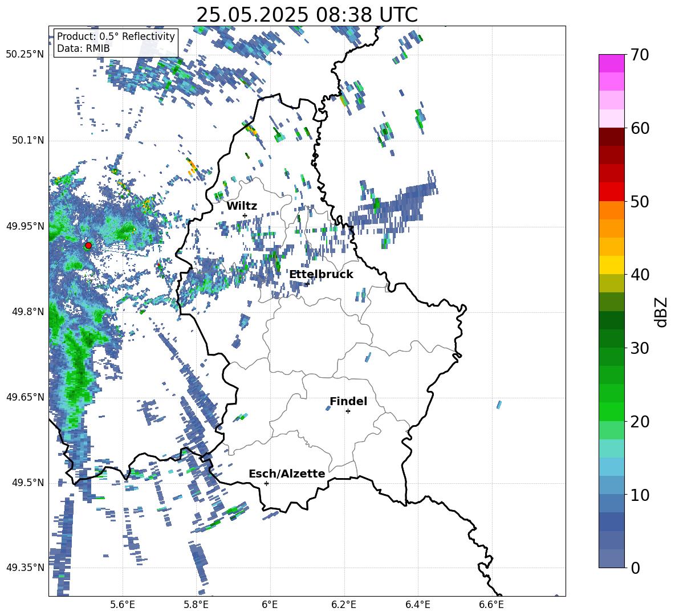Image resolution: width=675 pixels, height=616 pixels.
Task: Click the 6.6°E longitude label
Action: pos(491,605)
